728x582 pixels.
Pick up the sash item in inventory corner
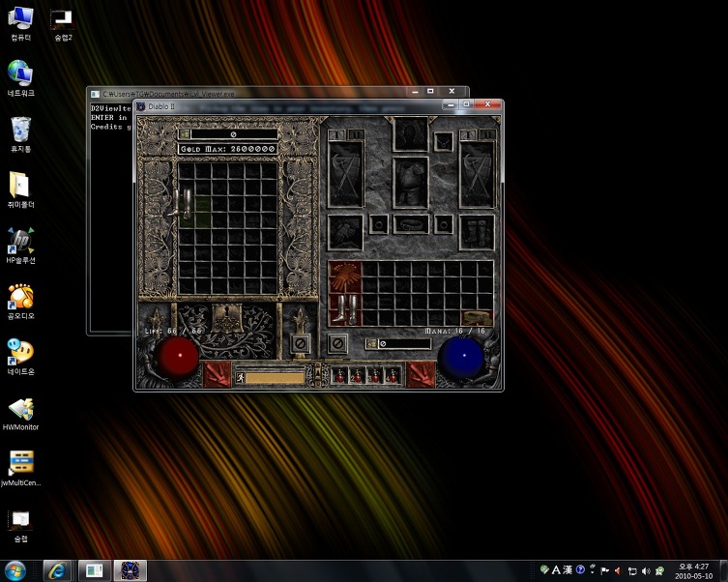(477, 318)
